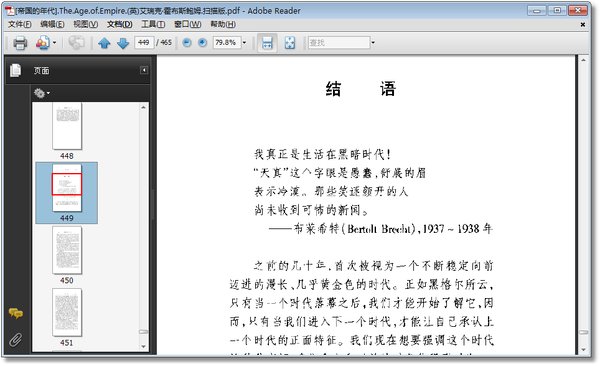Open the attachments paperclip panel
The width and height of the screenshot is (600, 366).
coord(16,339)
